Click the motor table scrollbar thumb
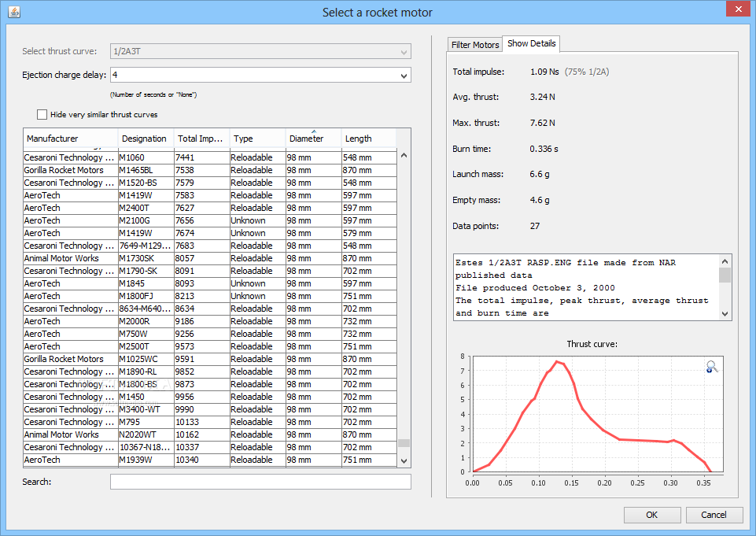756x536 pixels. point(404,443)
